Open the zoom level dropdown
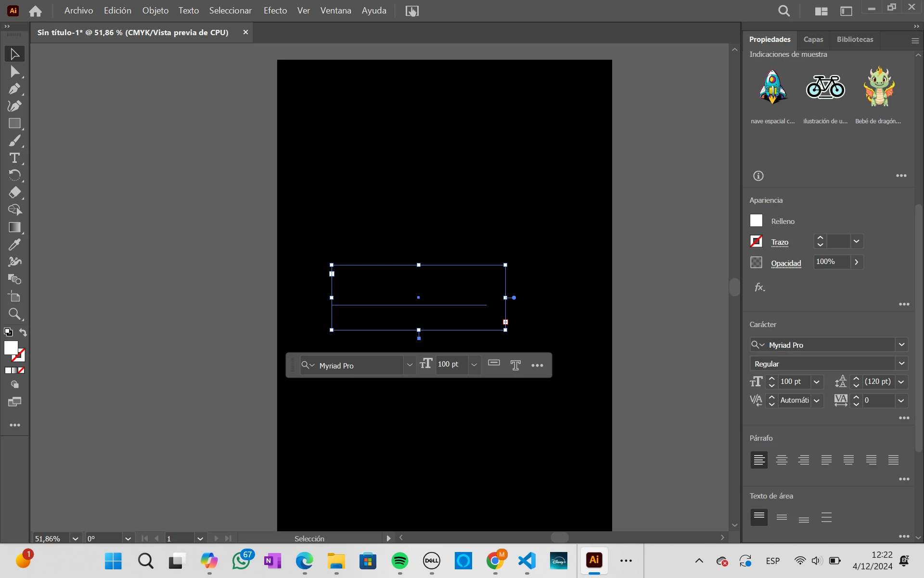This screenshot has width=924, height=578. tap(75, 539)
